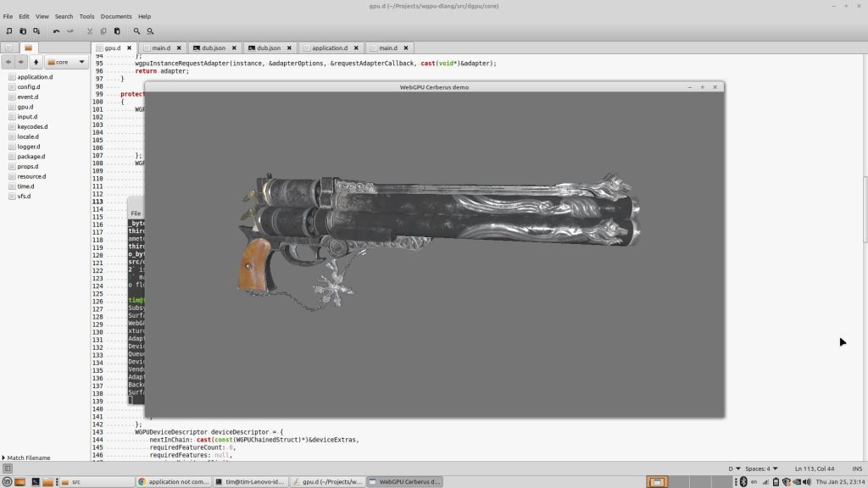Open the Search menu

(x=64, y=17)
